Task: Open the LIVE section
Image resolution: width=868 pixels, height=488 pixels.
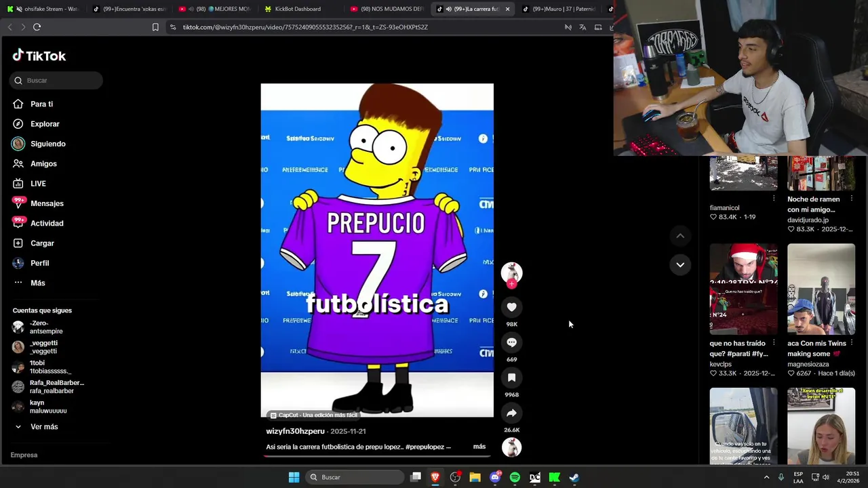Action: tap(38, 184)
